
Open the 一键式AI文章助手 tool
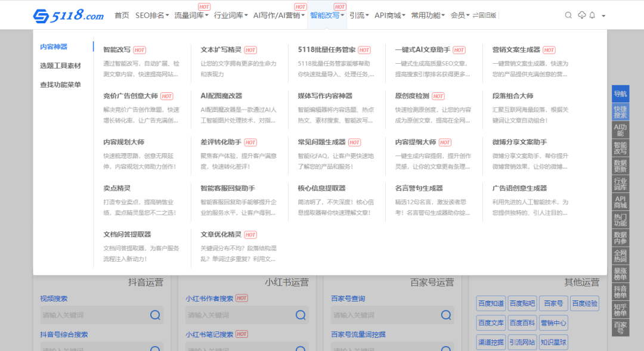[423, 49]
